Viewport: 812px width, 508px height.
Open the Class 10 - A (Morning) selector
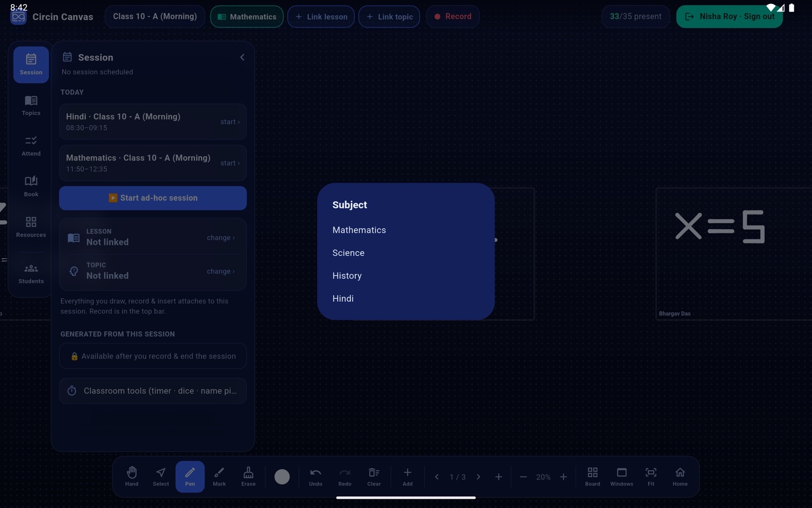tap(155, 17)
